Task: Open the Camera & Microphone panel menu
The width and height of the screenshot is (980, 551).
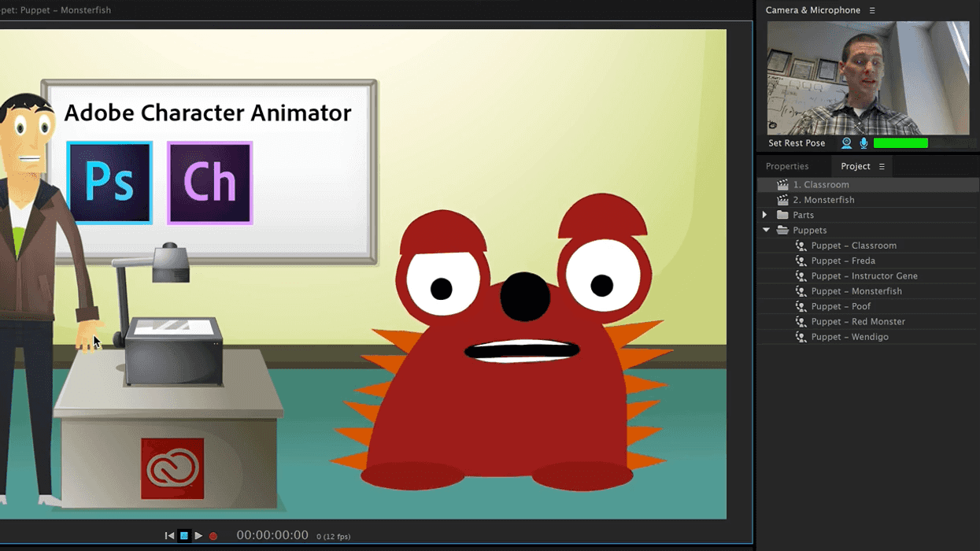Action: 872,10
